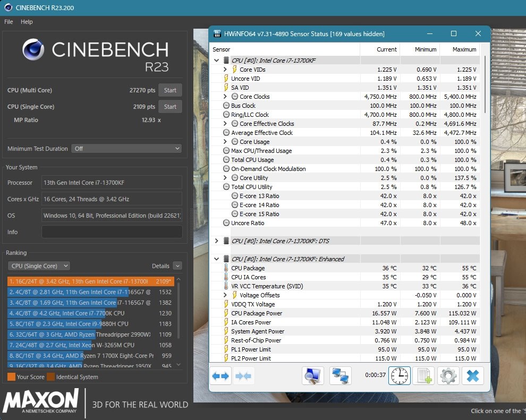Click the HWiNFO expand sensor columns arrows icon
The height and width of the screenshot is (420, 526).
coord(220,376)
